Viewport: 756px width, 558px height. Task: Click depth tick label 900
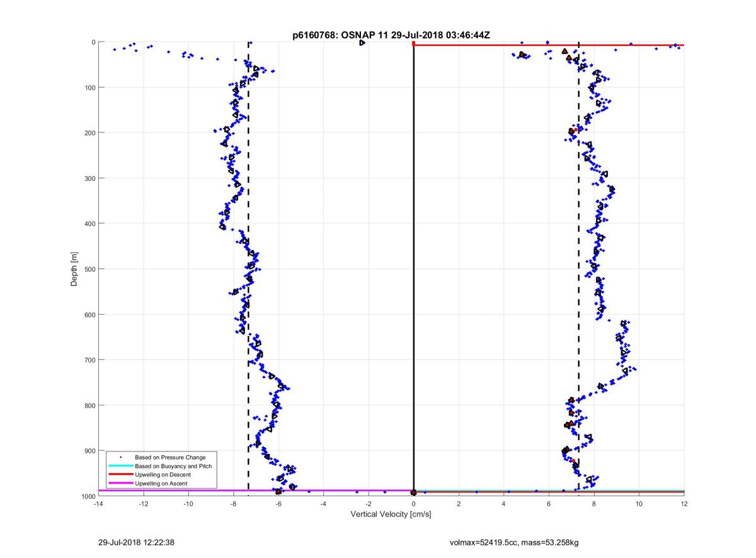(89, 450)
